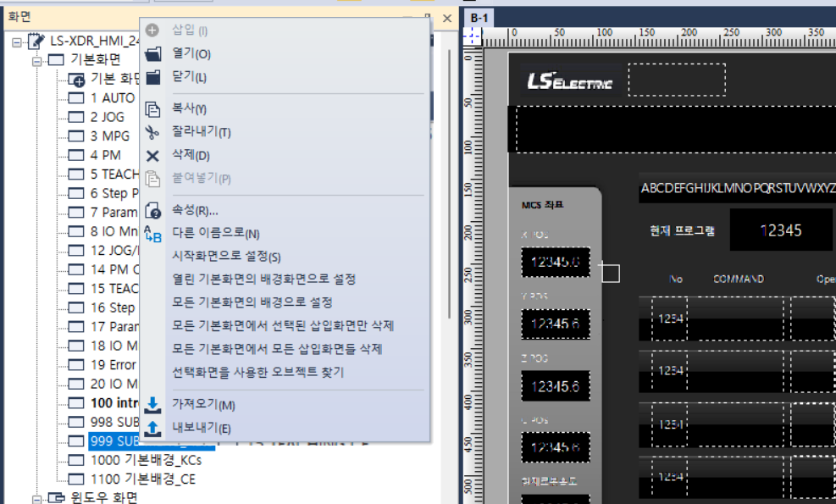Screen dimensions: 836x504
Task: Choose 열기(O) from the context menu
Action: (x=191, y=53)
